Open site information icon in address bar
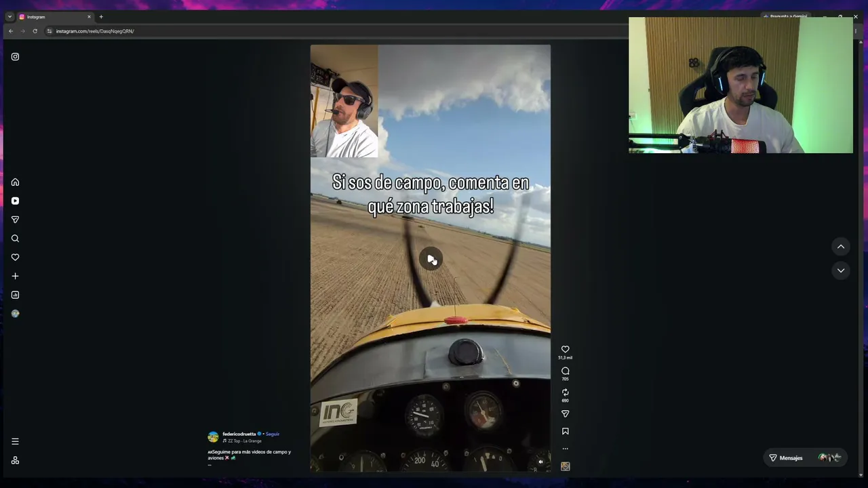Viewport: 868px width, 488px height. [50, 31]
